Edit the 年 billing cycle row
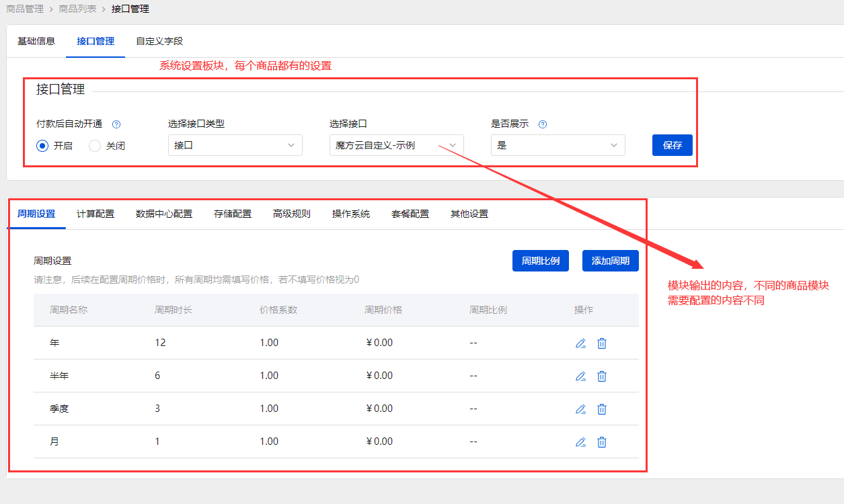The height and width of the screenshot is (504, 844). (581, 343)
